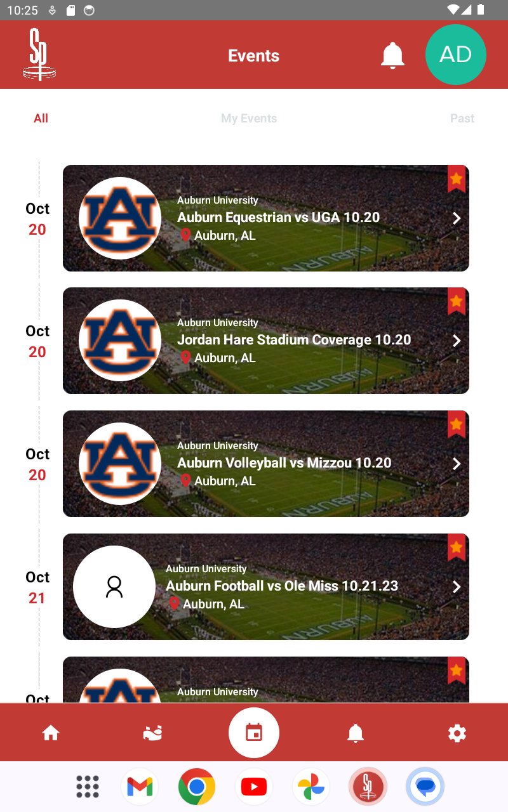The width and height of the screenshot is (508, 812).
Task: Expand Jordan Hare Stadium Coverage chevron arrow
Action: coord(457,341)
